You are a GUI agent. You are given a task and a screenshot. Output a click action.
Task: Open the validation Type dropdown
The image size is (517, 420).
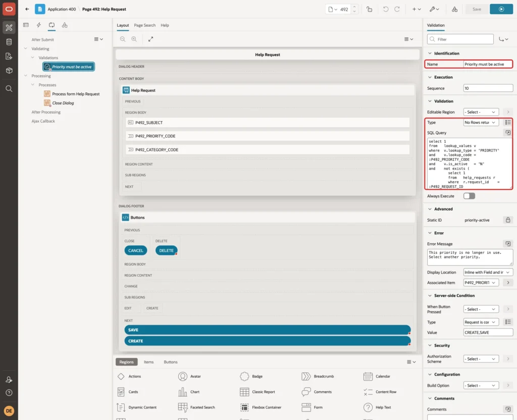tap(481, 122)
